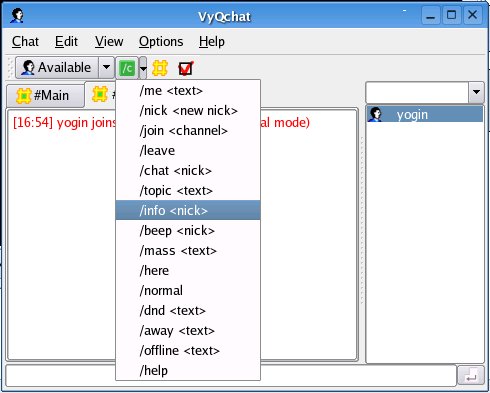Click the user-list combo box field
The height and width of the screenshot is (393, 490).
point(417,92)
